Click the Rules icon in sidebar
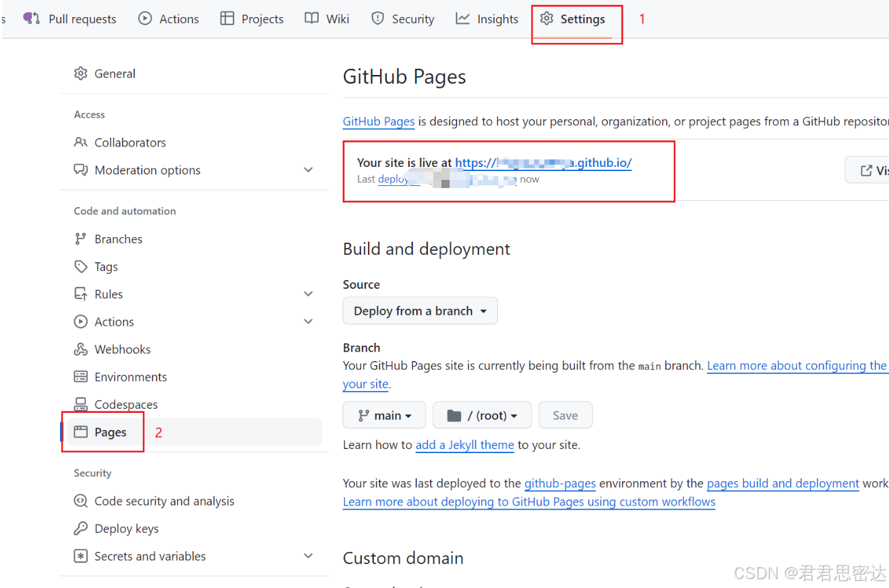 [81, 294]
